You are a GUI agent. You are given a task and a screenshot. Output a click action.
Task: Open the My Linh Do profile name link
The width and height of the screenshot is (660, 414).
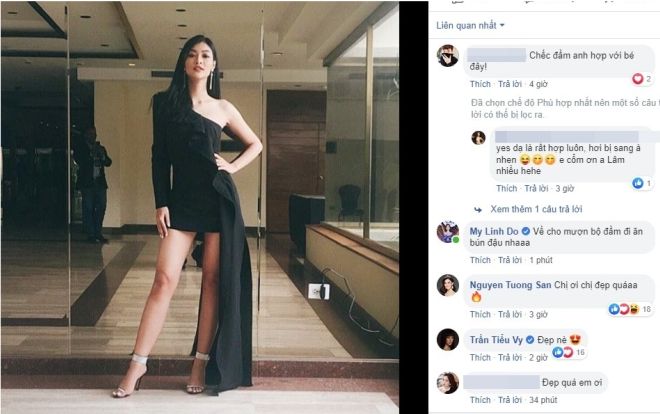click(494, 231)
